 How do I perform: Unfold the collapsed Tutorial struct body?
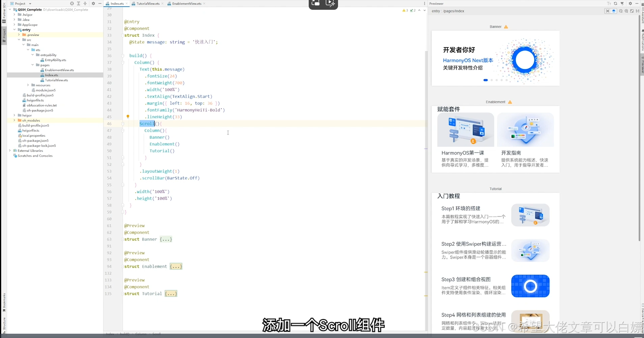click(x=171, y=293)
